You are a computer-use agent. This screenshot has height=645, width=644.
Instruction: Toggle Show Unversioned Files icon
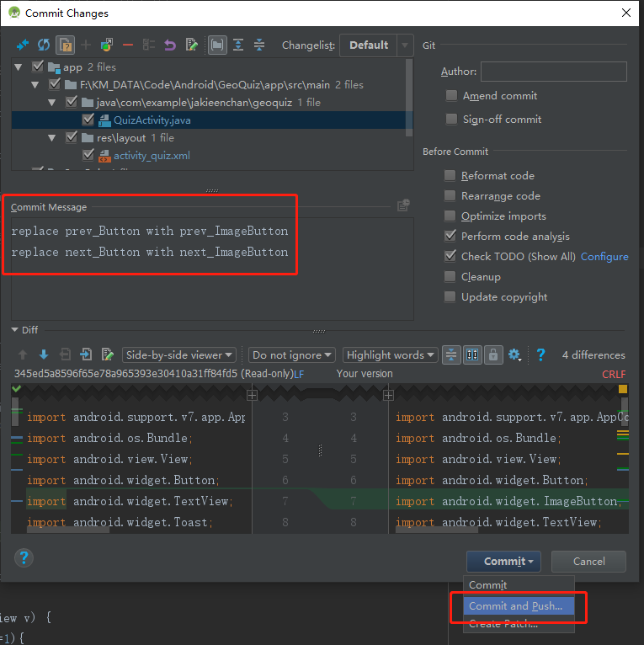(x=65, y=45)
